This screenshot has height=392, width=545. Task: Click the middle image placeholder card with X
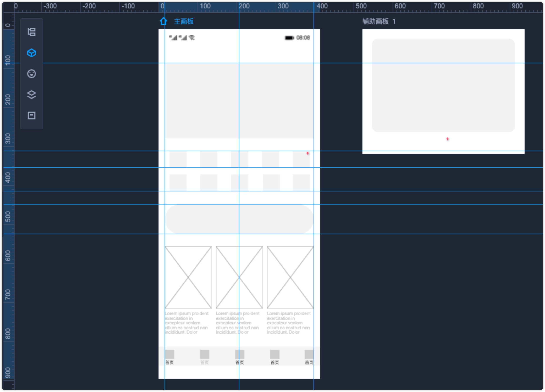(239, 278)
